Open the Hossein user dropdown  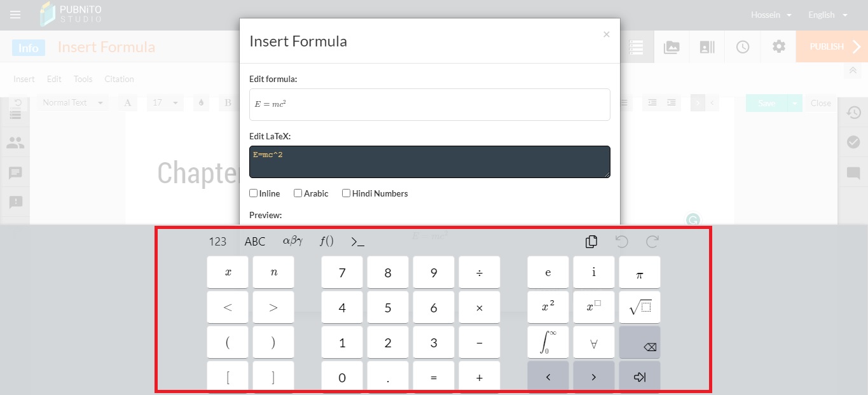coord(771,15)
